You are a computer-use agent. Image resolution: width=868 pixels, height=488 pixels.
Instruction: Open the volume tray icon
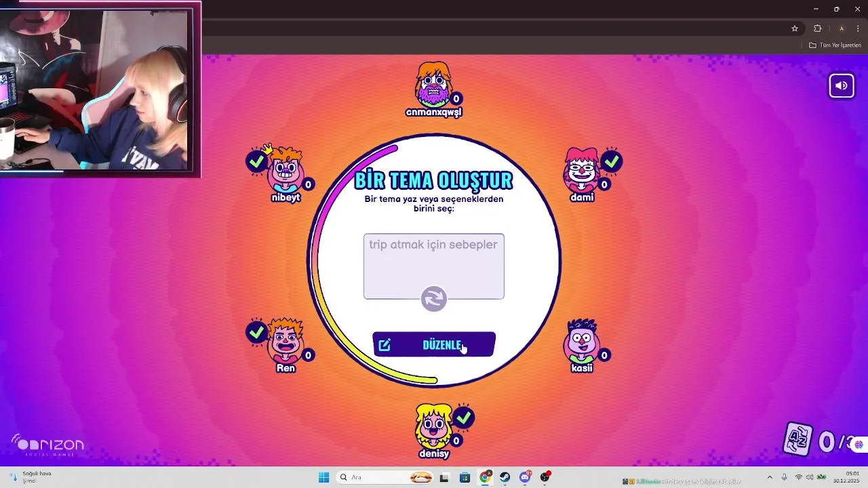[810, 477]
